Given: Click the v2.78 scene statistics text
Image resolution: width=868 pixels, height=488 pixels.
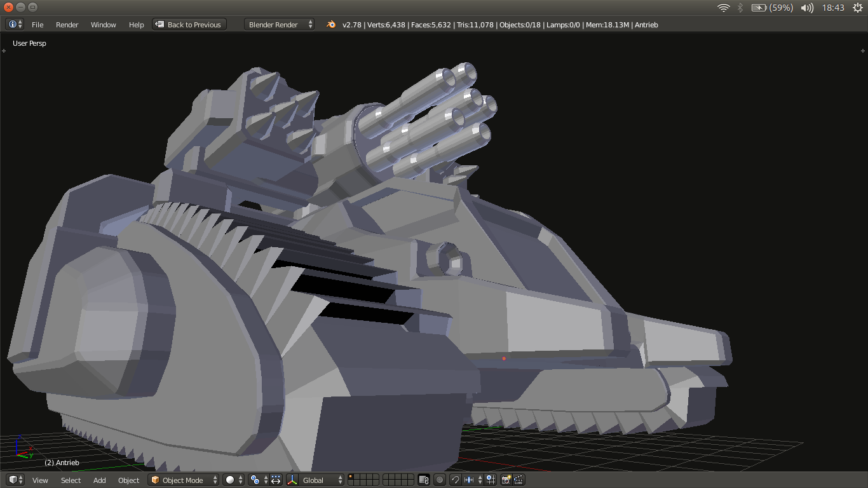Looking at the screenshot, I should [x=500, y=25].
